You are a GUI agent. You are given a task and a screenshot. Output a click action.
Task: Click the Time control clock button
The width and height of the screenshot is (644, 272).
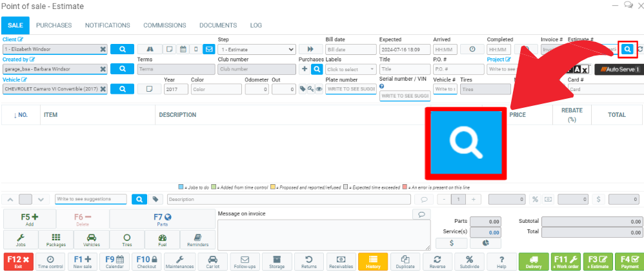coord(50,262)
